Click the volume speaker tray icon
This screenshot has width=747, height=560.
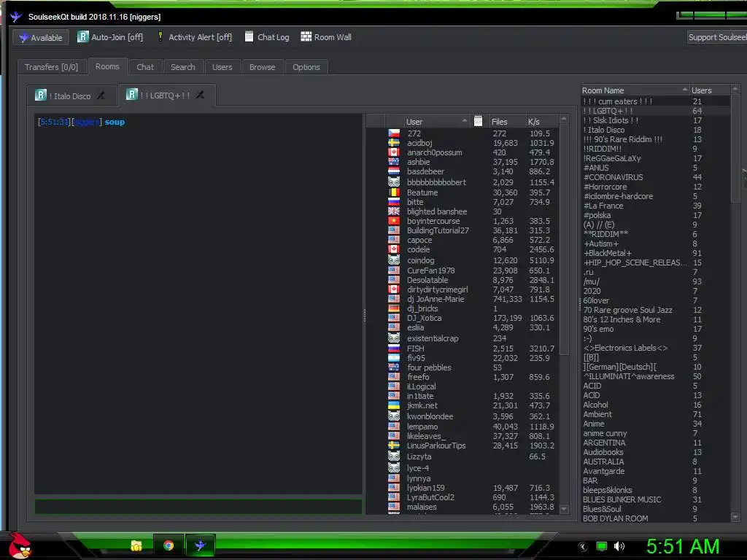pyautogui.click(x=619, y=546)
